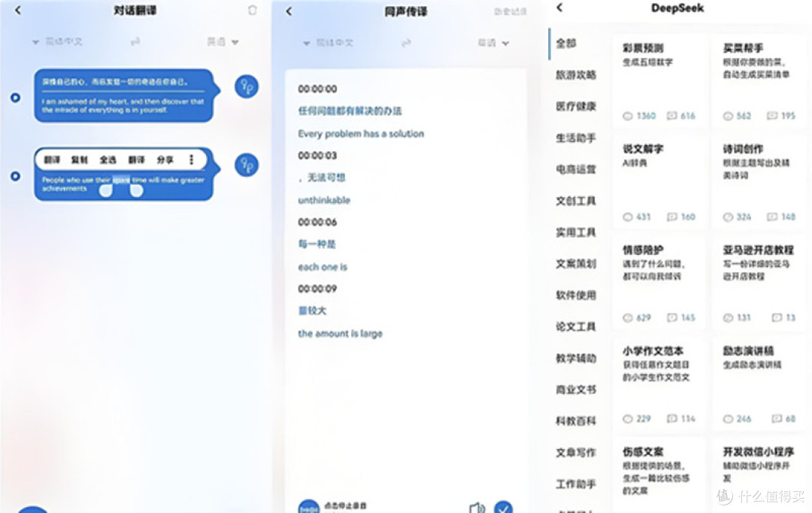
Task: Swap languages in the 同声传译 screen
Action: (406, 42)
